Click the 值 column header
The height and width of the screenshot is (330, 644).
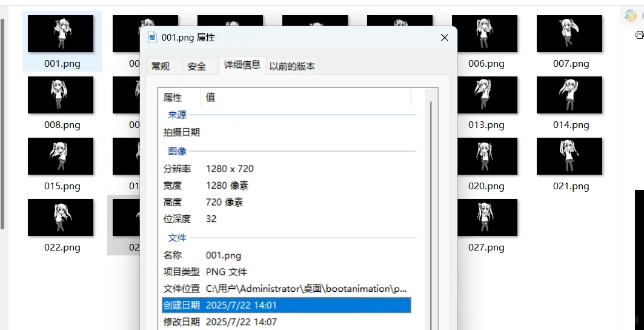click(x=305, y=98)
